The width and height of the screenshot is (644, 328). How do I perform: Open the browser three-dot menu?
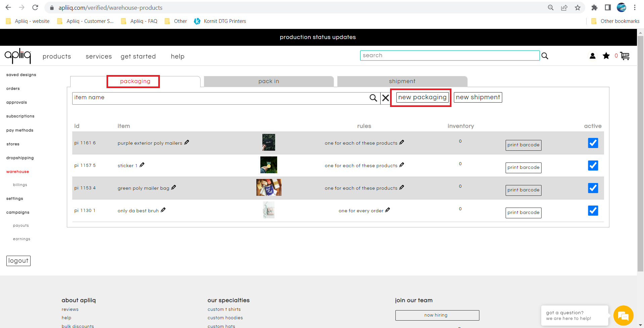pyautogui.click(x=635, y=7)
